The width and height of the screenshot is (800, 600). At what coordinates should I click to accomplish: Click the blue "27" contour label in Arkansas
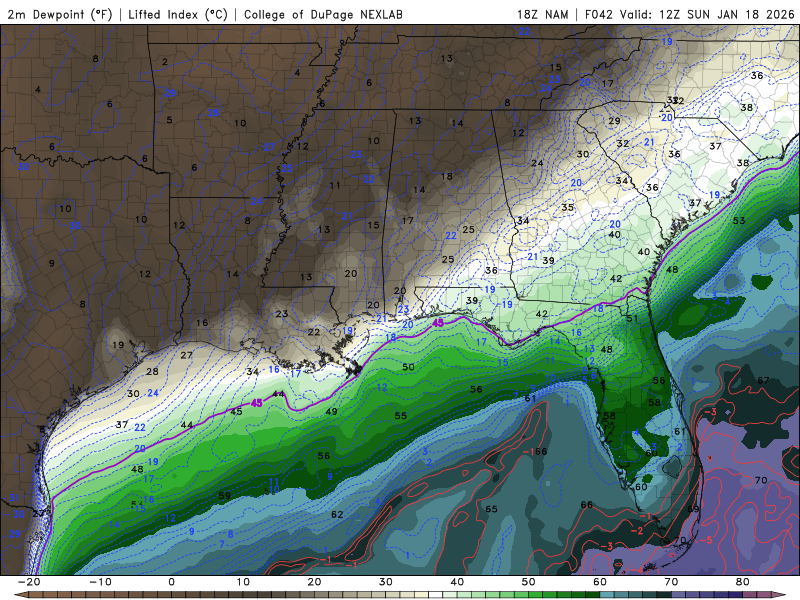269,147
